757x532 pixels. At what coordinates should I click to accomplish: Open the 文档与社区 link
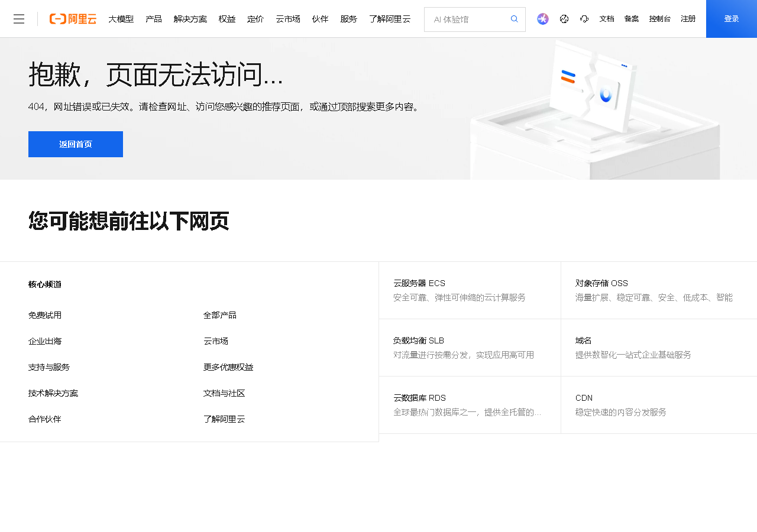[x=224, y=393]
